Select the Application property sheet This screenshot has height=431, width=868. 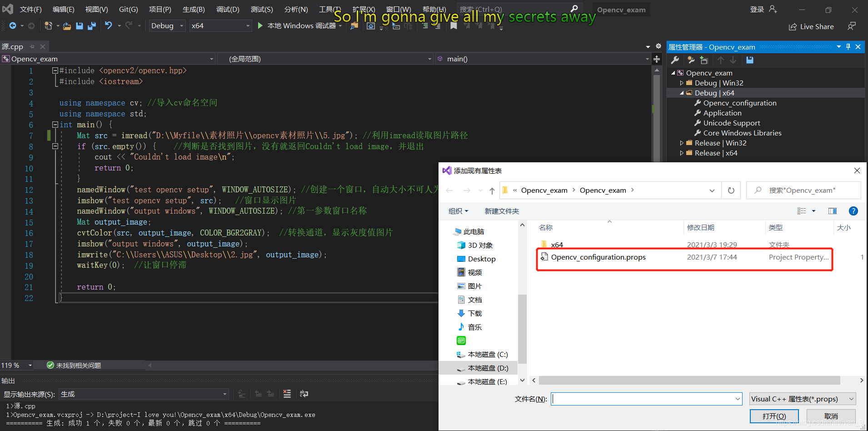722,113
